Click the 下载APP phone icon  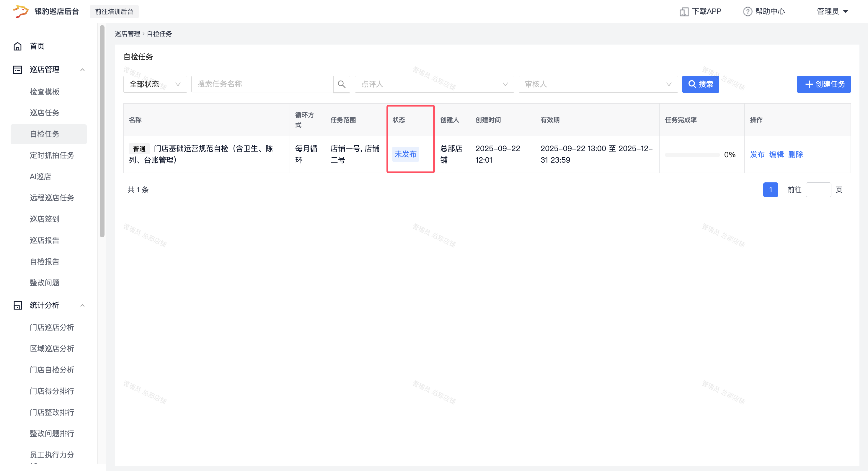(684, 12)
